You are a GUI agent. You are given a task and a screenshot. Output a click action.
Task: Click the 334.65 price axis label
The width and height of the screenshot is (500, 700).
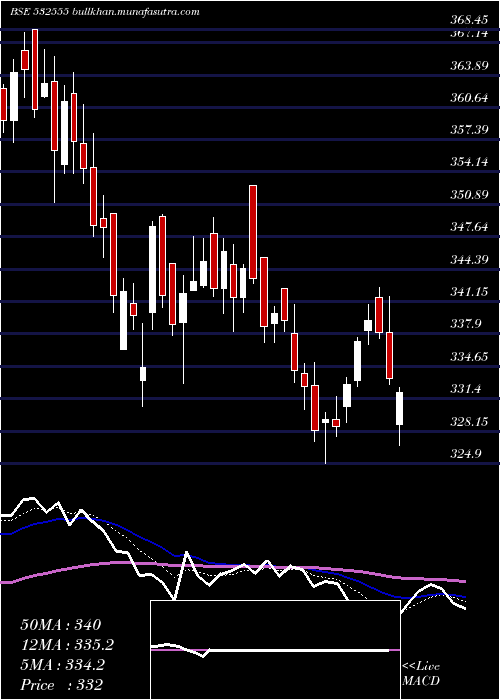coord(469,357)
